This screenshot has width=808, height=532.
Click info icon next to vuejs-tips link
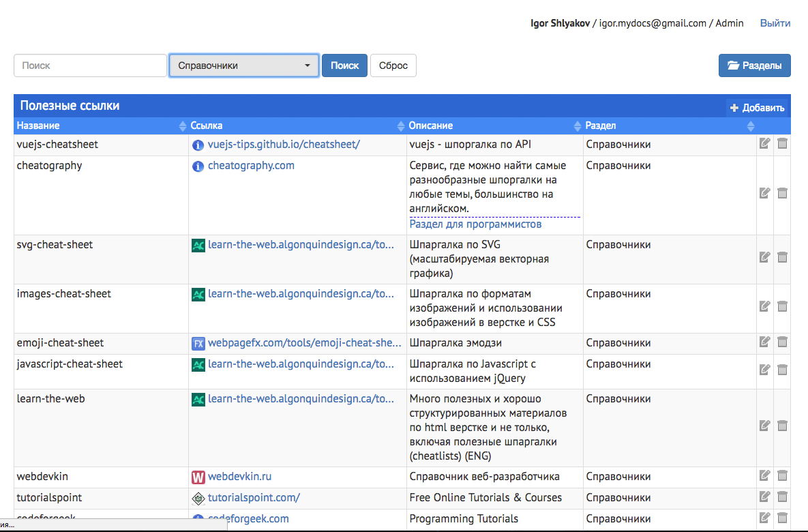click(x=198, y=145)
